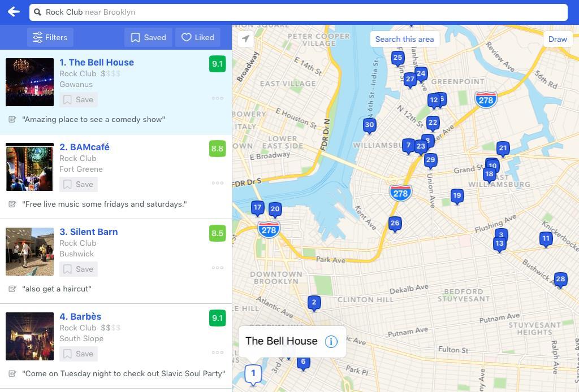Show Saved places
This screenshot has width=579, height=392.
pyautogui.click(x=148, y=37)
